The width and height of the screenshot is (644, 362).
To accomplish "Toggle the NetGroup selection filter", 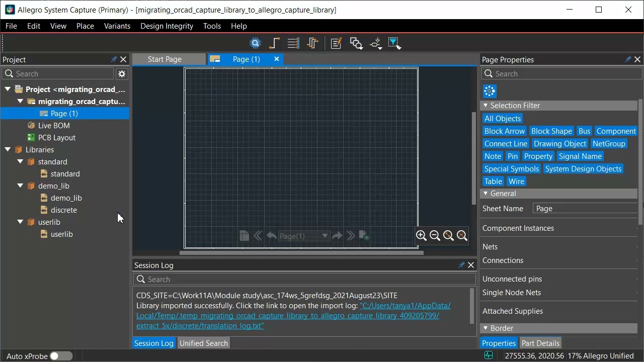I will (609, 144).
